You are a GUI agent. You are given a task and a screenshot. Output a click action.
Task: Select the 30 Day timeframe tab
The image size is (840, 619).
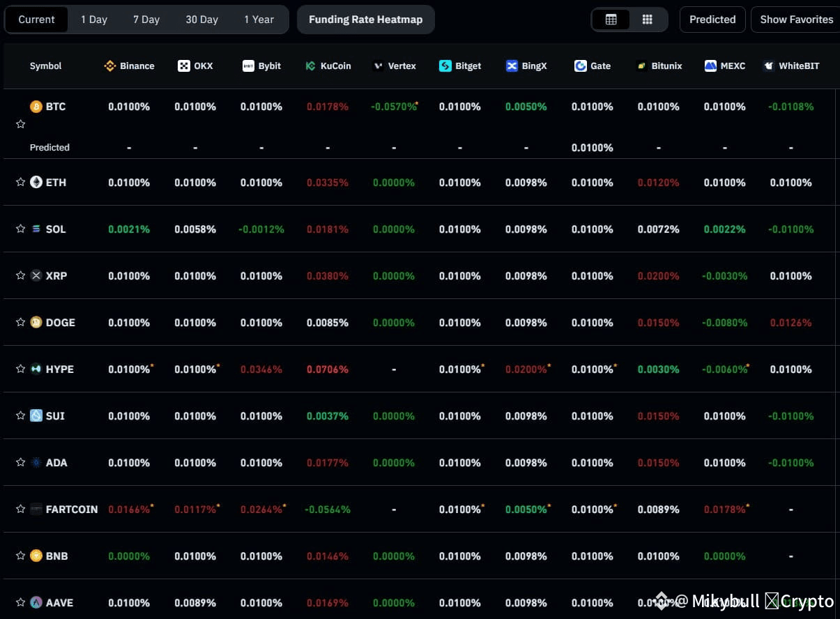201,20
